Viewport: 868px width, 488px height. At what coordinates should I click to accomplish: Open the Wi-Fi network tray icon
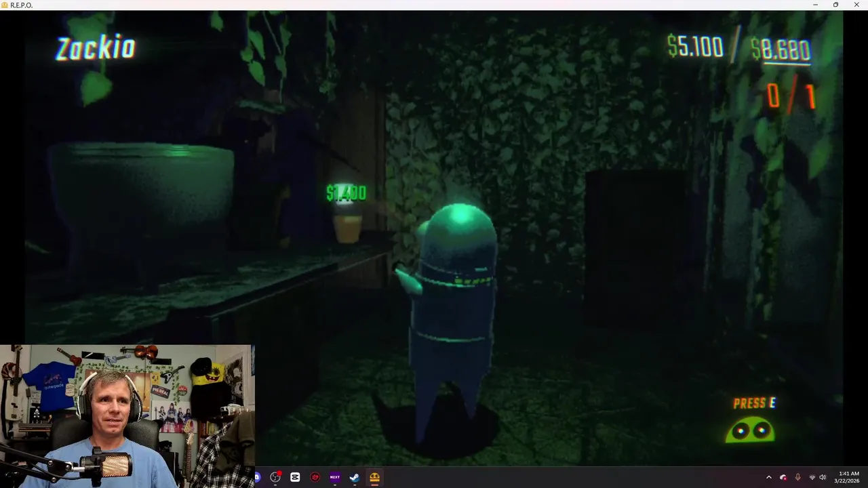812,477
